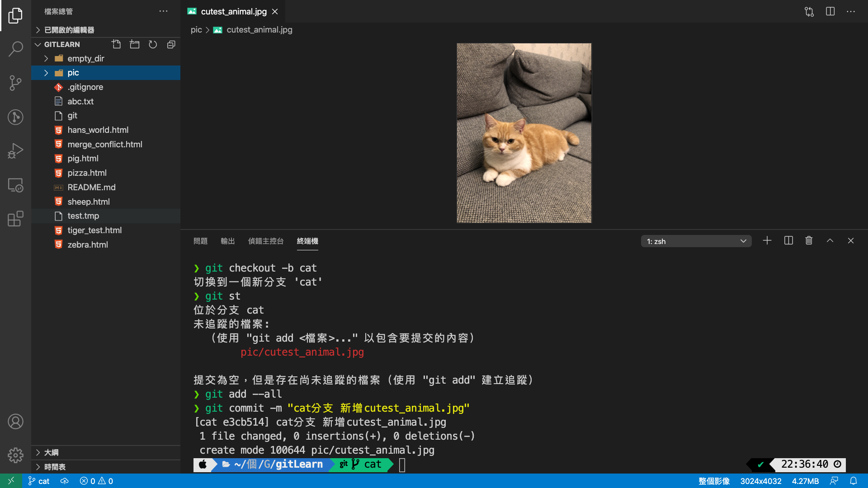The height and width of the screenshot is (488, 868).
Task: Expand the empty_dir folder
Action: 106,58
